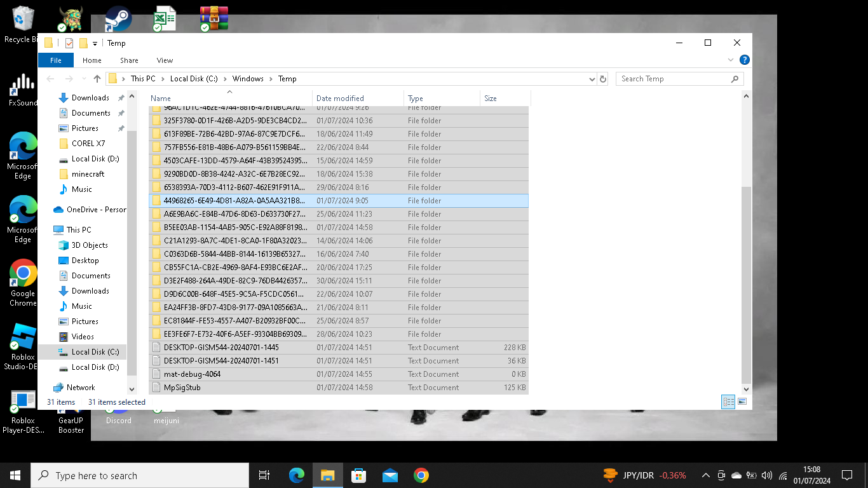Open the COREL X7 folder in navigation pane
The height and width of the screenshot is (488, 868).
pyautogui.click(x=88, y=144)
